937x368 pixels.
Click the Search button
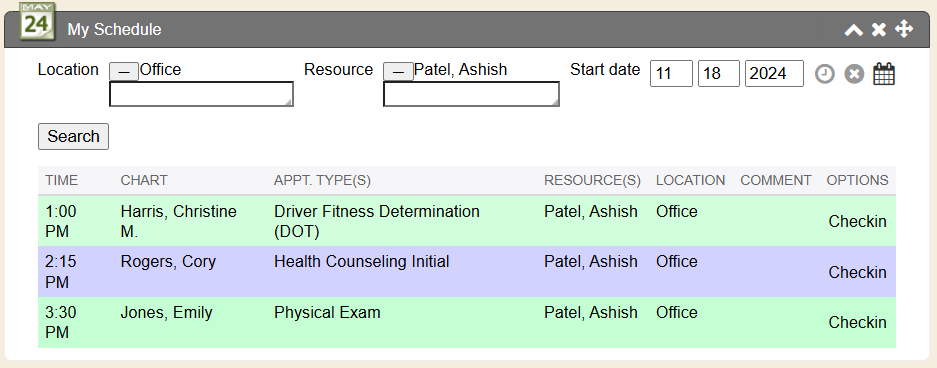coord(74,136)
